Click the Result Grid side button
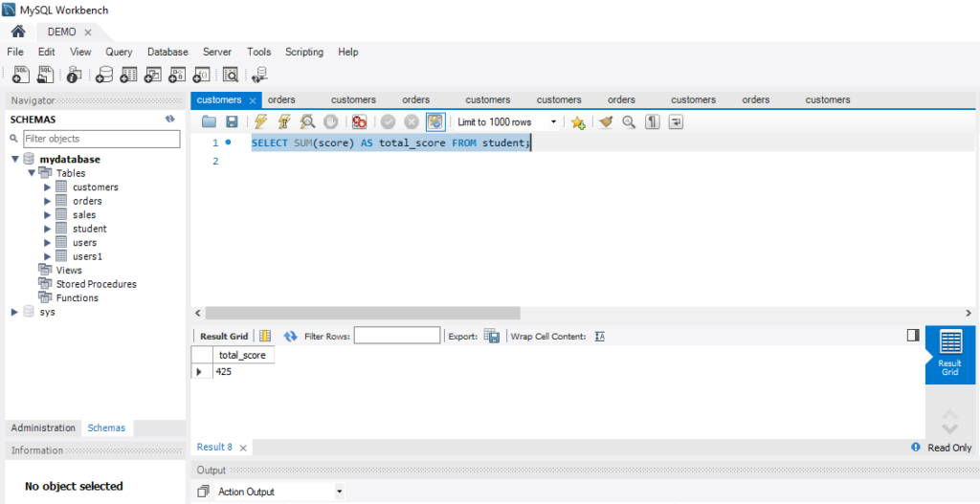The width and height of the screenshot is (980, 504). click(949, 355)
